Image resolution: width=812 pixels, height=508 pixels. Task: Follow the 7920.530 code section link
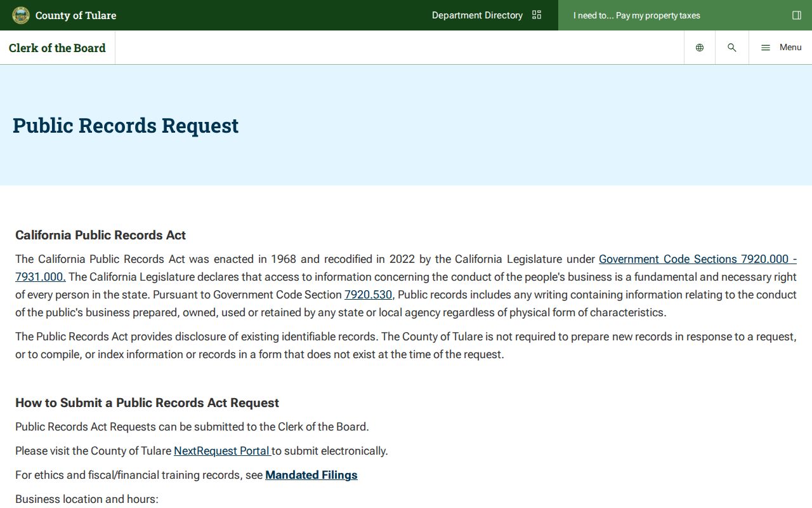[x=368, y=295]
